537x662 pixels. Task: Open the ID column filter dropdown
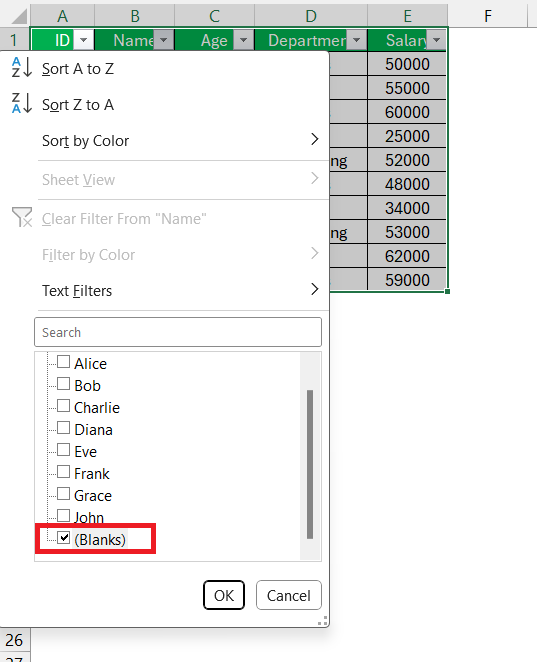[84, 40]
